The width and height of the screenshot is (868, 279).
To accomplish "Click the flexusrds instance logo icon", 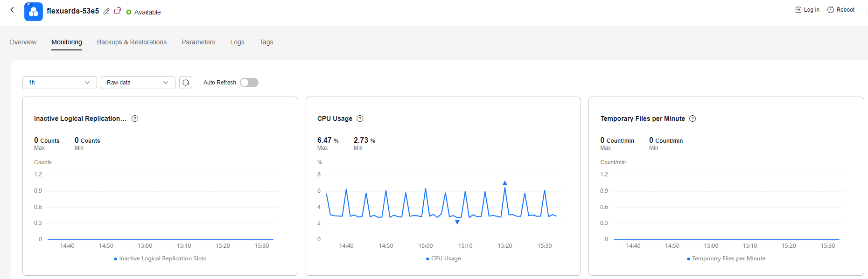I will coord(34,12).
